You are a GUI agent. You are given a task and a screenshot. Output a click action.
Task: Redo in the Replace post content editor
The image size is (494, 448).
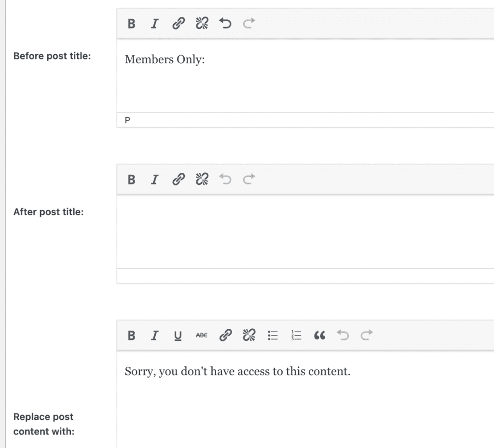point(366,335)
